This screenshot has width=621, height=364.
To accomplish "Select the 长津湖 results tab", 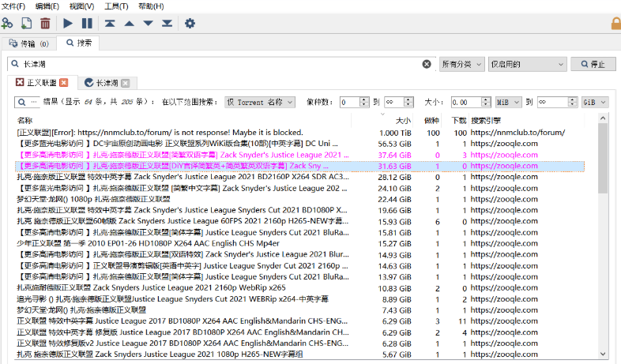I will 107,83.
